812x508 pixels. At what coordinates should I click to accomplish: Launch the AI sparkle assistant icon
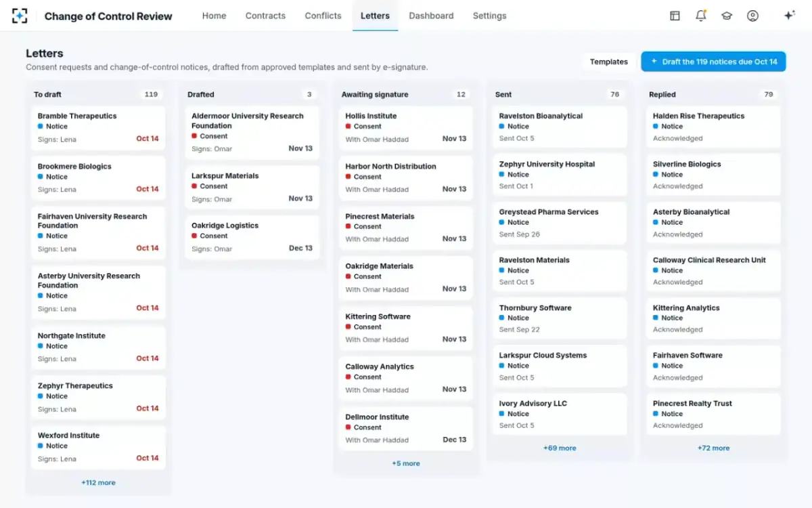tap(789, 16)
